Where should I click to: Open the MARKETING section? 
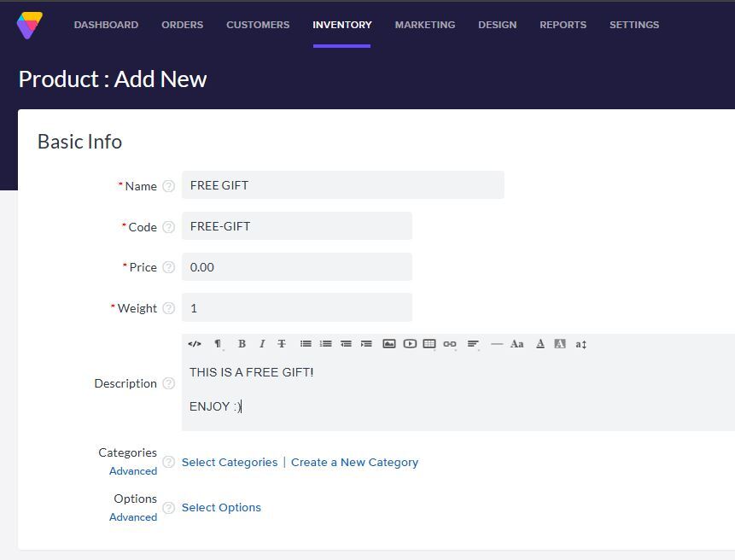tap(424, 25)
